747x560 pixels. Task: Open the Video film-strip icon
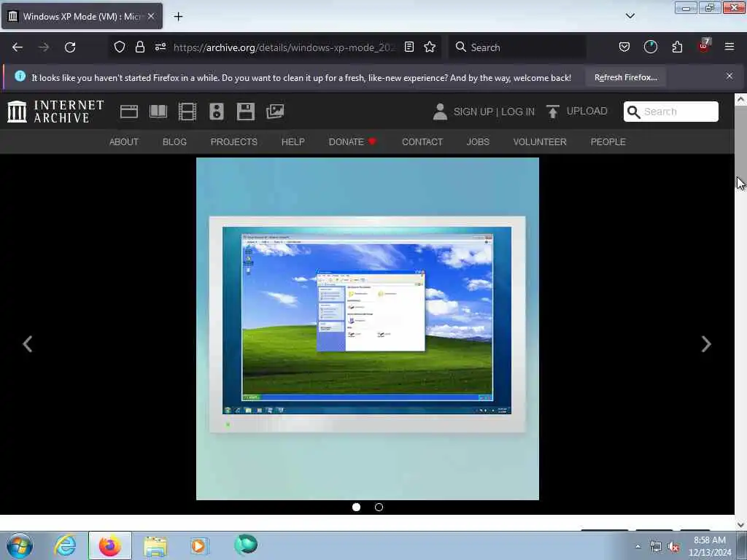[187, 112]
